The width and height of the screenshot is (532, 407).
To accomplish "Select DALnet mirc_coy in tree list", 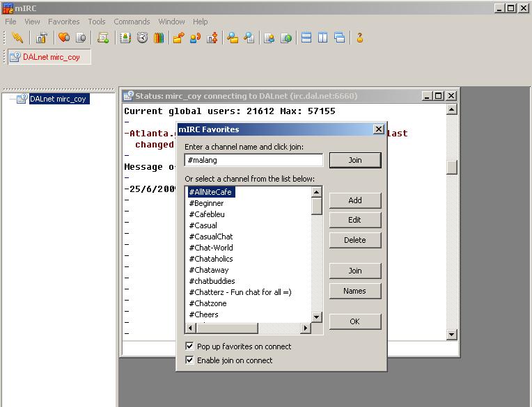I will click(59, 99).
